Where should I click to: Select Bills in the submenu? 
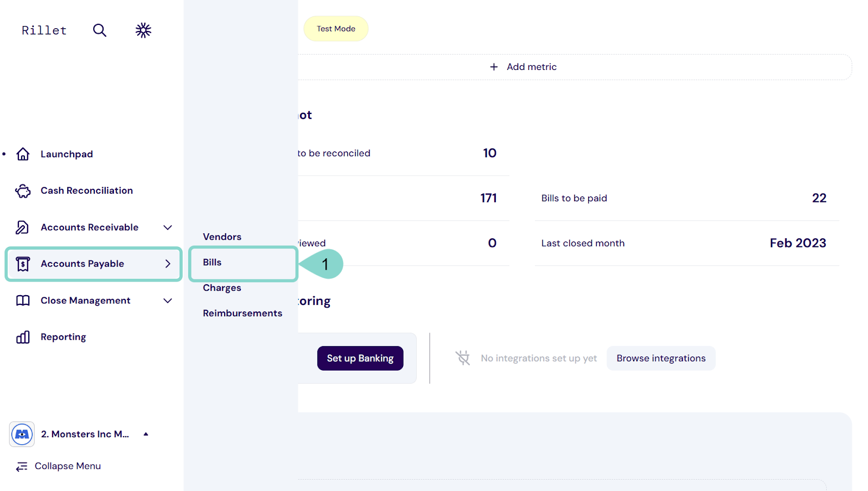pos(212,263)
